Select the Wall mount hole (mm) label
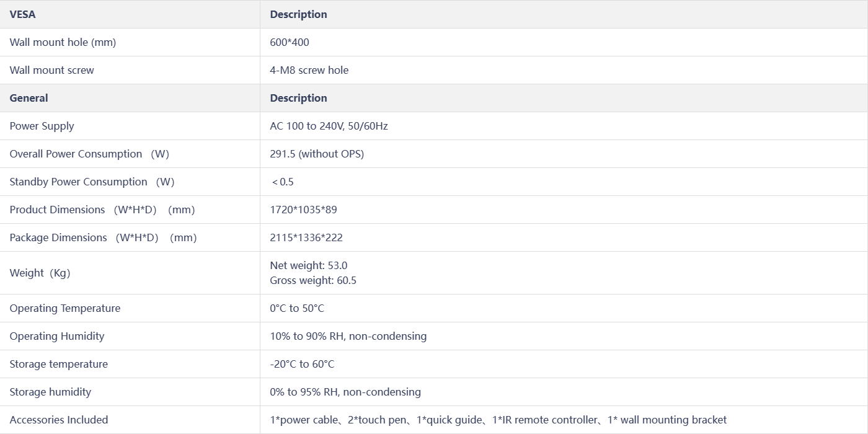This screenshot has width=868, height=434. (x=63, y=42)
